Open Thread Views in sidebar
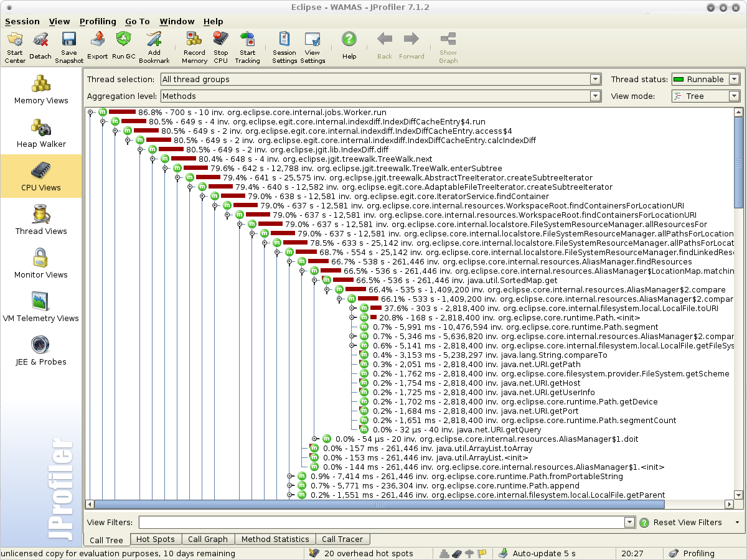This screenshot has width=747, height=560. point(41,220)
